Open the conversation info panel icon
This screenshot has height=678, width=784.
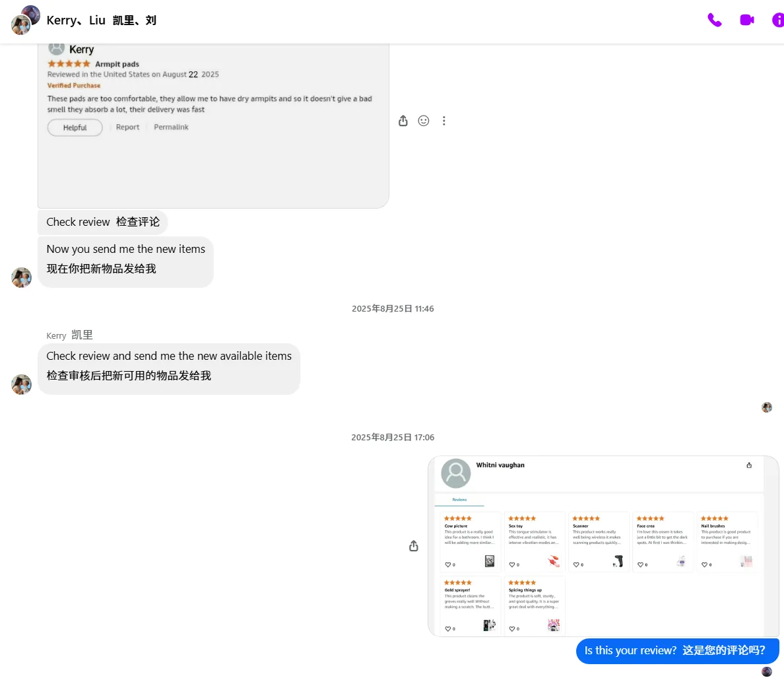[x=778, y=20]
